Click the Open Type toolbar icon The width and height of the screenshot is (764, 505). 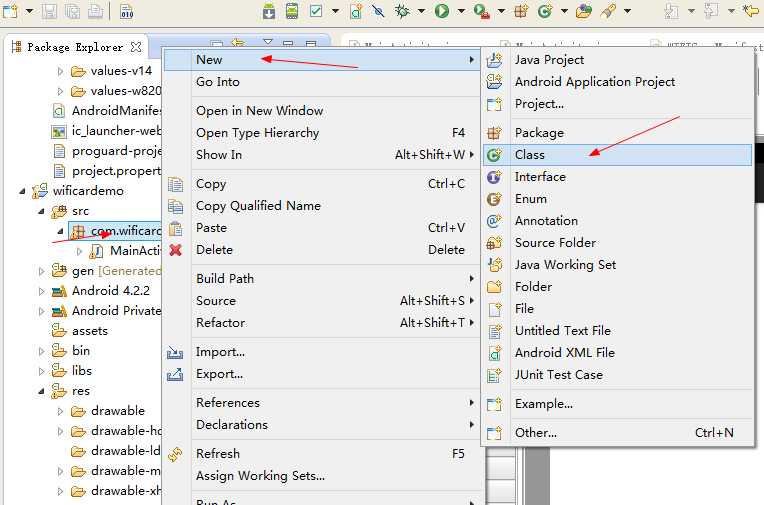click(584, 11)
